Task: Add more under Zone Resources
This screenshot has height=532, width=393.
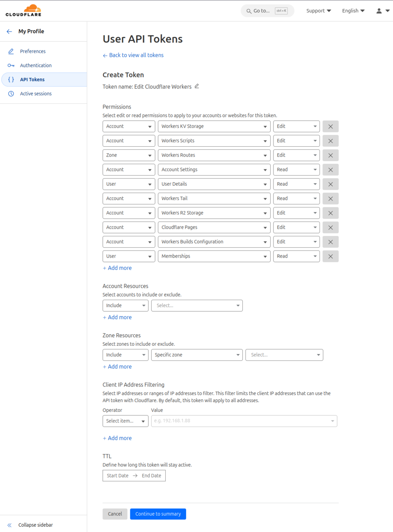Action: pos(117,367)
